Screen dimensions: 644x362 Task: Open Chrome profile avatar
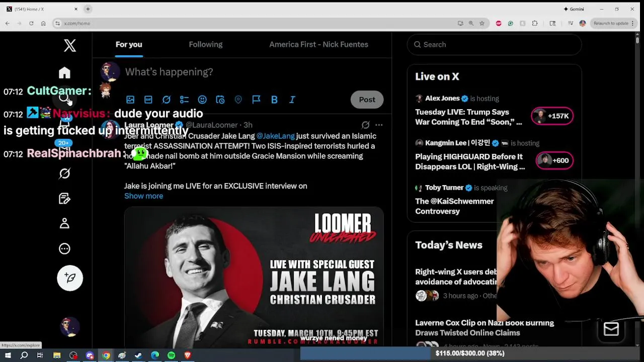[583, 23]
